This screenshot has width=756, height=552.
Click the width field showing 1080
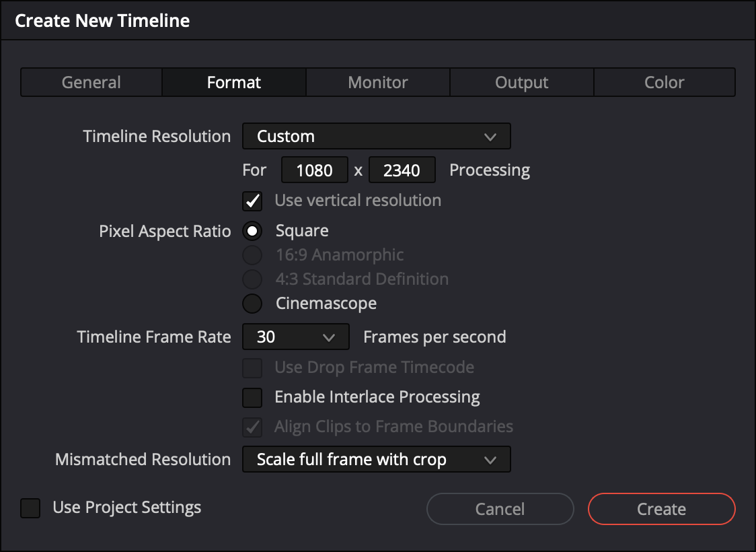pyautogui.click(x=315, y=170)
